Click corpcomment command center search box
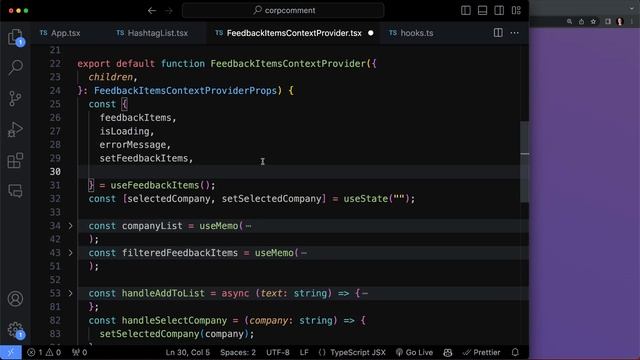Image resolution: width=640 pixels, height=360 pixels. tap(283, 10)
